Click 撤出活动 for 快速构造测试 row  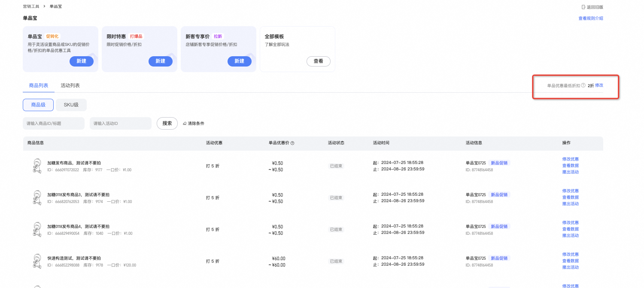coord(571,267)
